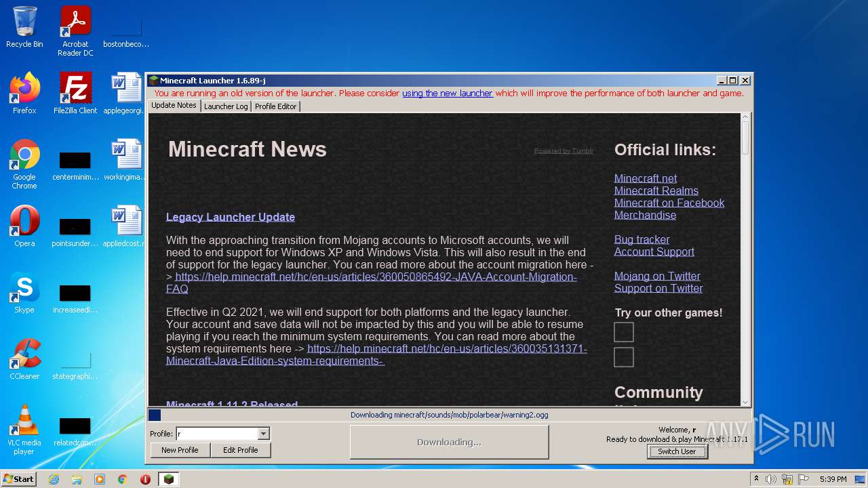Image resolution: width=868 pixels, height=488 pixels.
Task: Launch Skype desktop shortcut
Action: click(24, 293)
